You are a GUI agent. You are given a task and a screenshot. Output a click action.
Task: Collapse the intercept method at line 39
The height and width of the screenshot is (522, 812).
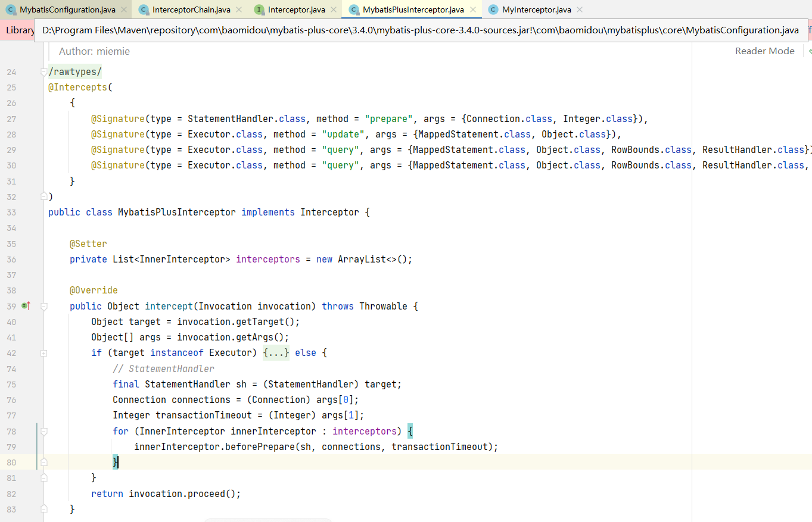[43, 307]
